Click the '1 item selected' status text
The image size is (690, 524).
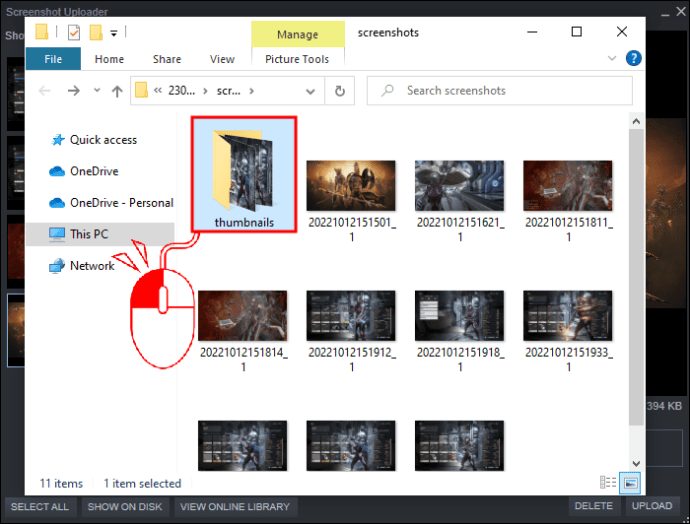click(142, 484)
